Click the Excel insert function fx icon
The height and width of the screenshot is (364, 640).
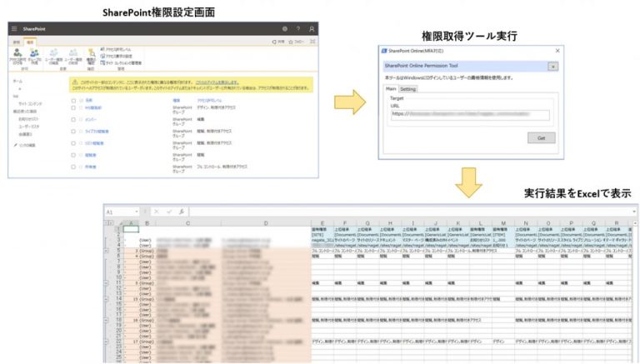click(x=182, y=212)
